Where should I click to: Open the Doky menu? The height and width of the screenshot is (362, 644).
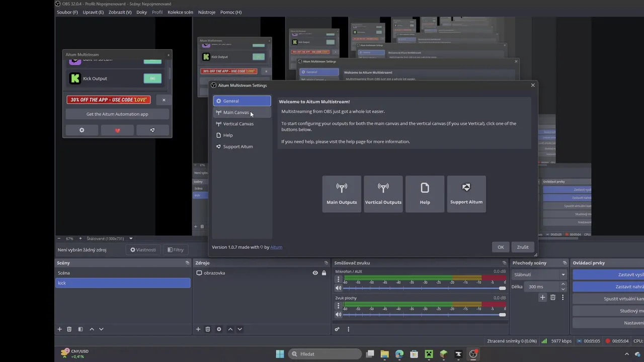coord(142,12)
